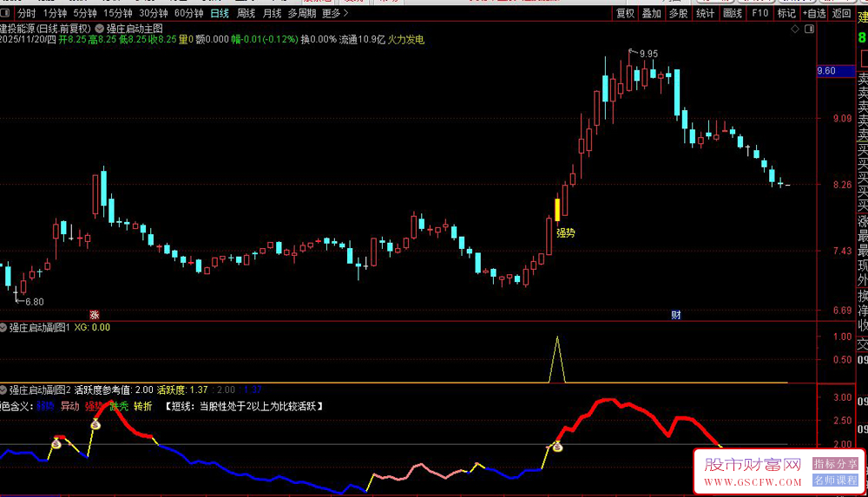Image resolution: width=868 pixels, height=497 pixels.
Task: Click the 异动 legend label
Action: coord(69,406)
